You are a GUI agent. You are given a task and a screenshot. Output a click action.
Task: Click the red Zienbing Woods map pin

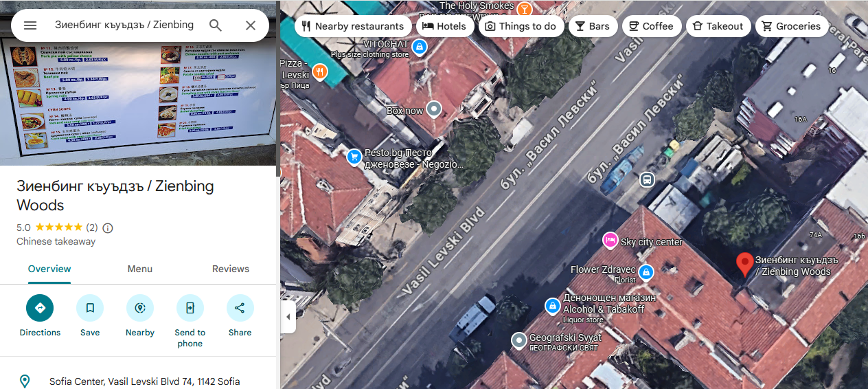744,265
